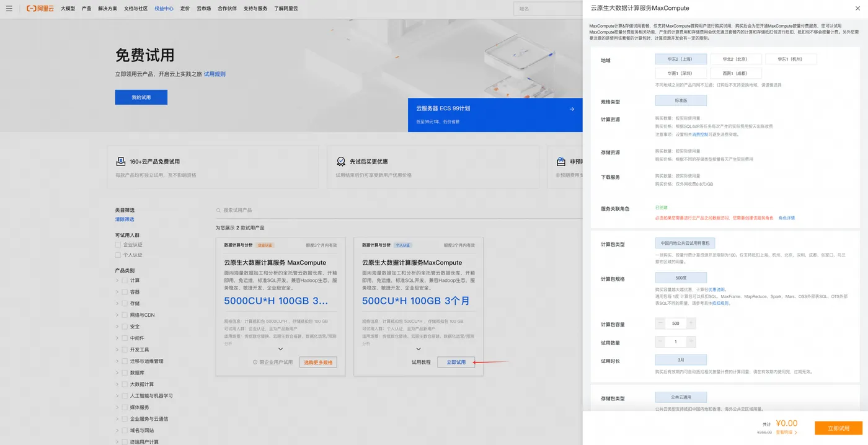This screenshot has height=445, width=868.
Task: Open the 大模型 menu
Action: click(68, 9)
